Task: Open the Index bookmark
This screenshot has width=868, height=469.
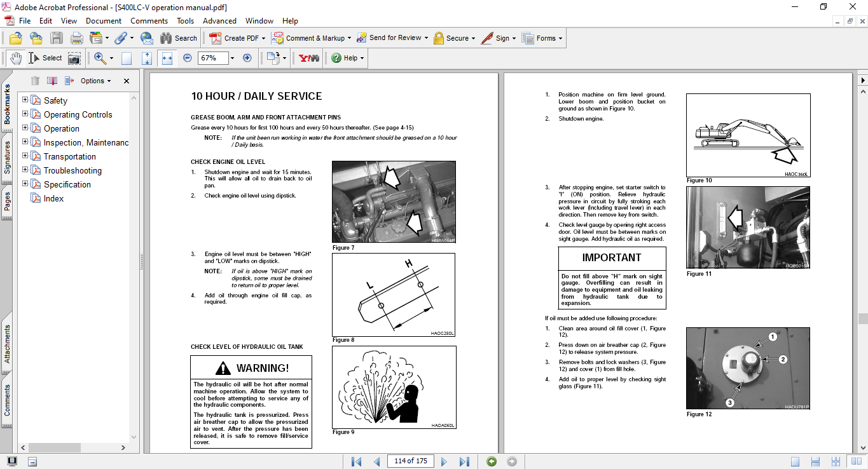Action: [x=53, y=198]
